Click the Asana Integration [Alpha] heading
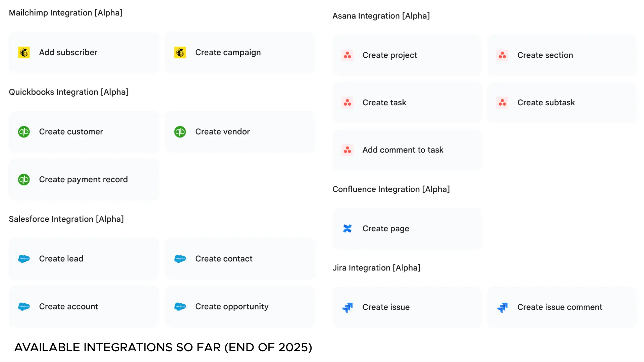The image size is (644, 362). click(x=381, y=16)
